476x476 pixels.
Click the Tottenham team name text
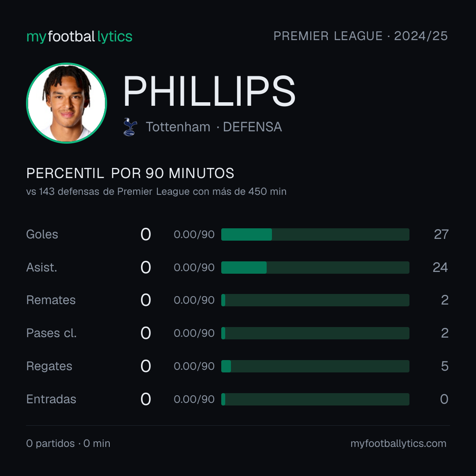pos(178,127)
